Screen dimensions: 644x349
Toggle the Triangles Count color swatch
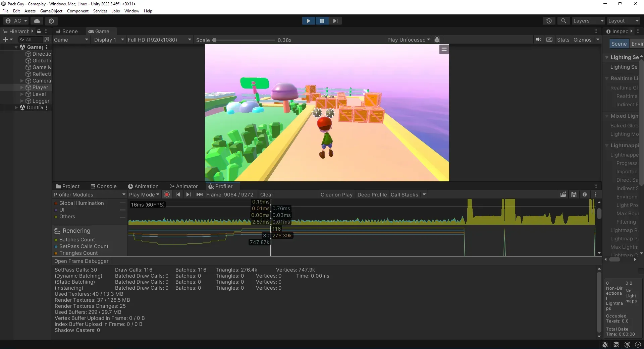coord(56,253)
